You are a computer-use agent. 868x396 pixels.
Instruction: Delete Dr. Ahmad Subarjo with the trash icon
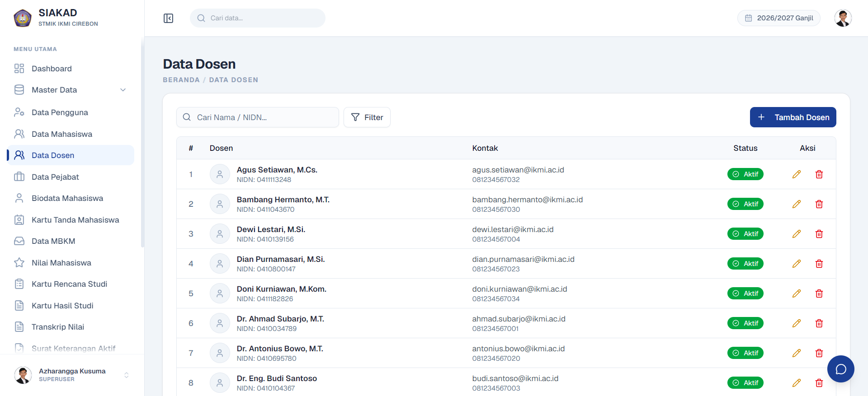(x=819, y=323)
